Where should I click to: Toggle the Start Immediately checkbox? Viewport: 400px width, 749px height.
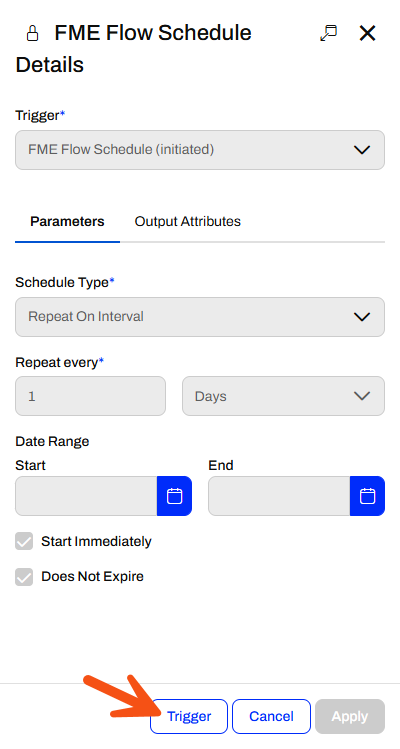click(x=24, y=542)
